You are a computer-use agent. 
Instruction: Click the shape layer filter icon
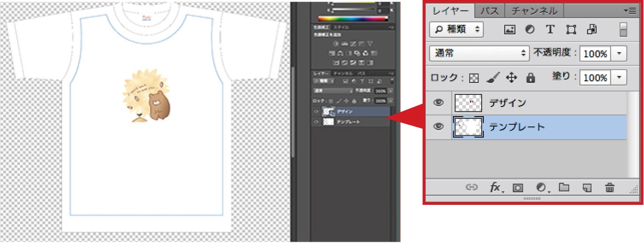point(571,30)
